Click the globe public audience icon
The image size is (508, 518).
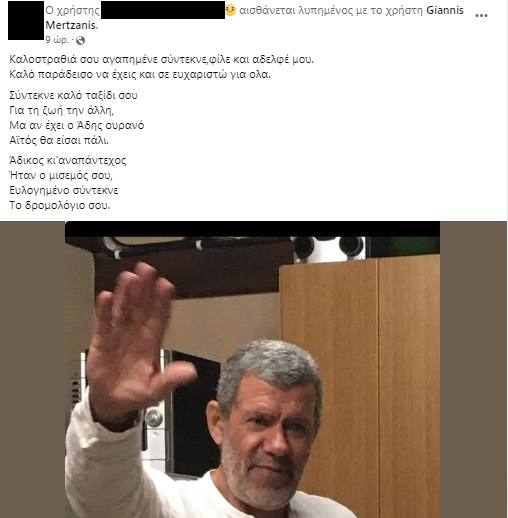pos(80,41)
